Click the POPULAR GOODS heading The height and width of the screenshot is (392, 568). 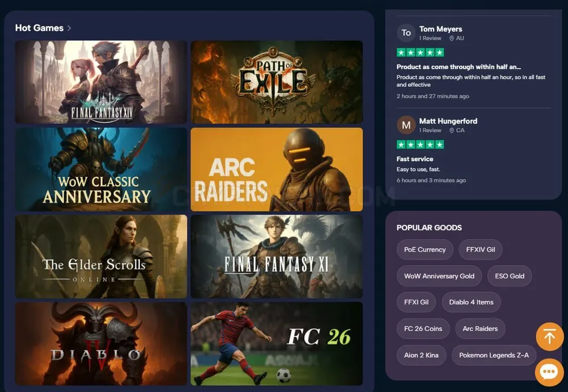tap(429, 227)
